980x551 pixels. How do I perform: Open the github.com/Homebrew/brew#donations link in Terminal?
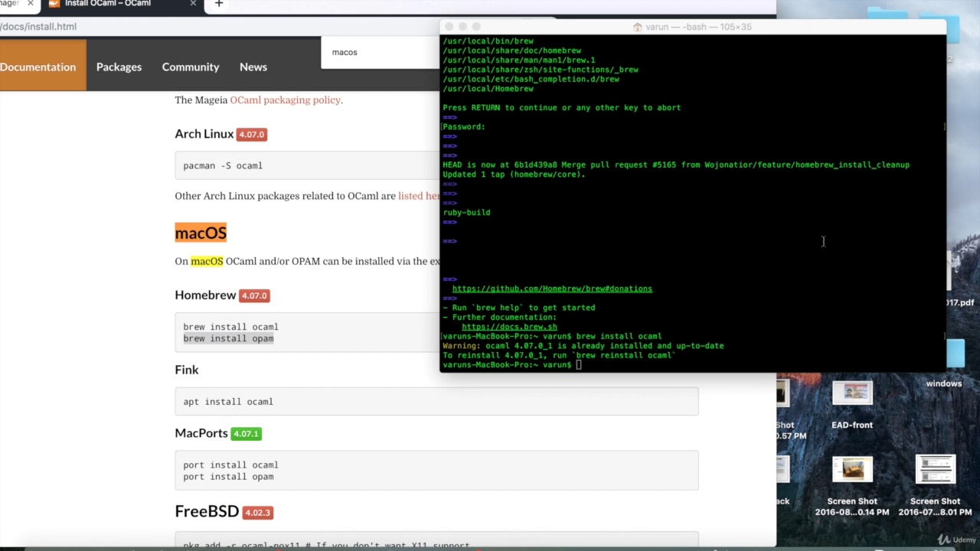point(552,289)
